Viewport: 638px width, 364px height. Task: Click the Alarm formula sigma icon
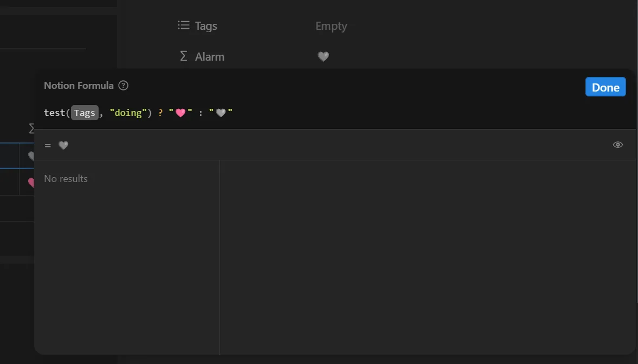[x=184, y=56]
